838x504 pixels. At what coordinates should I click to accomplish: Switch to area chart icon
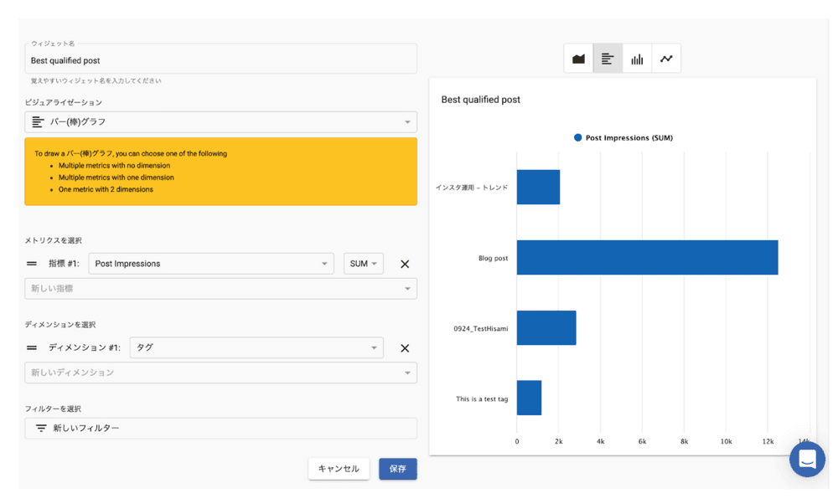(x=578, y=59)
